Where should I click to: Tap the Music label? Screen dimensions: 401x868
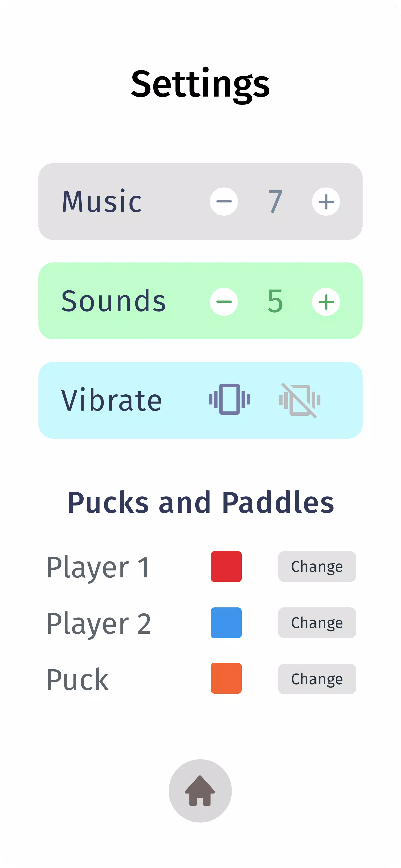pyautogui.click(x=102, y=202)
